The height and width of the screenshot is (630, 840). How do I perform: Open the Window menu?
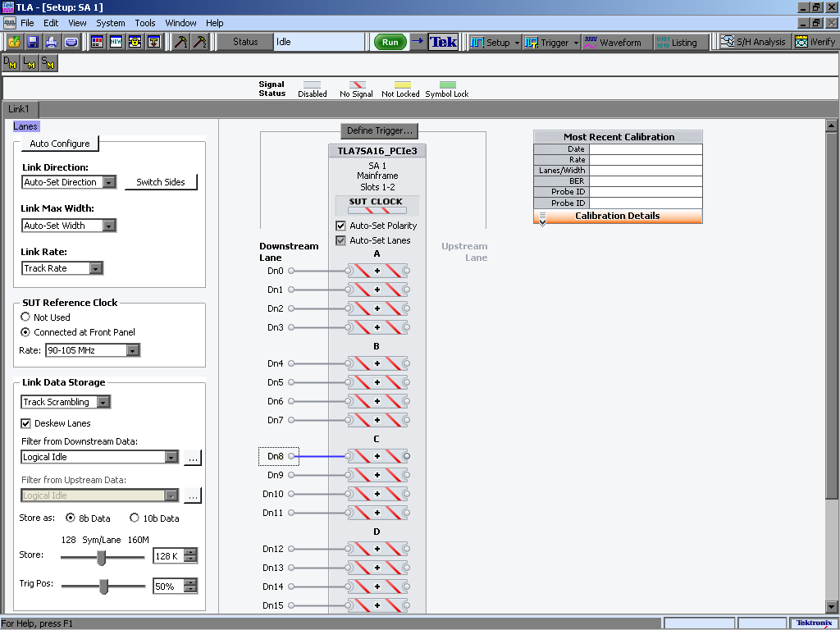click(x=180, y=23)
